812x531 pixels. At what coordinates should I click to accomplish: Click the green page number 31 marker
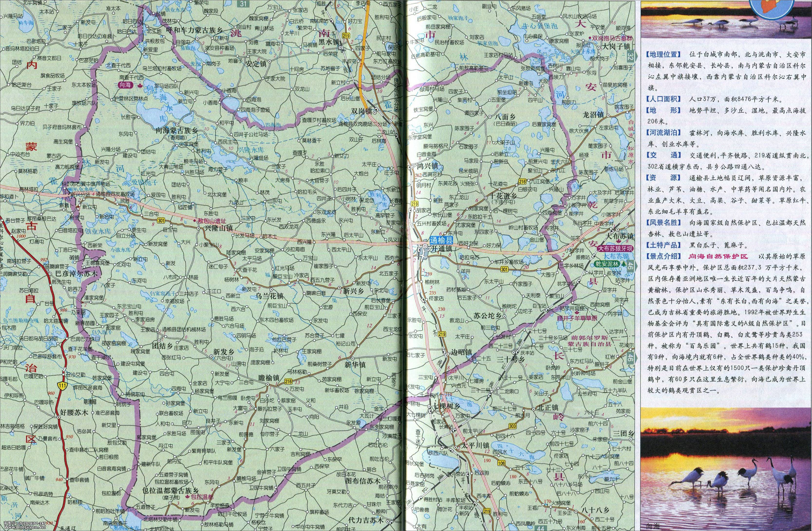(243, 3)
